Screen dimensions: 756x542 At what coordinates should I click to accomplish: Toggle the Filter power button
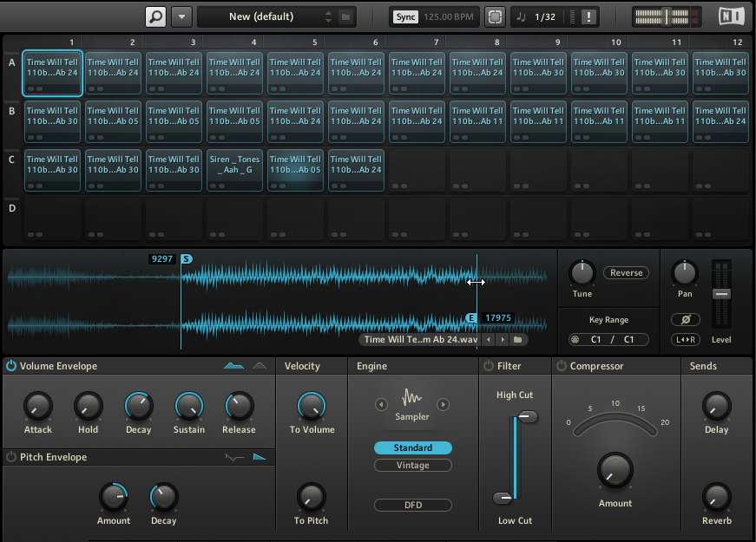pyautogui.click(x=488, y=366)
